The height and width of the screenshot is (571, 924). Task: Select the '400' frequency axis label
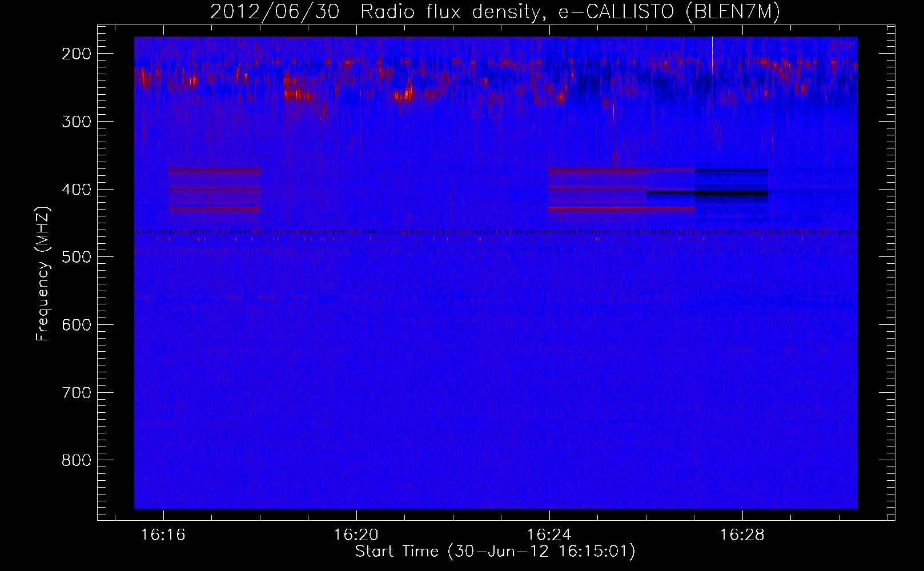(x=76, y=190)
